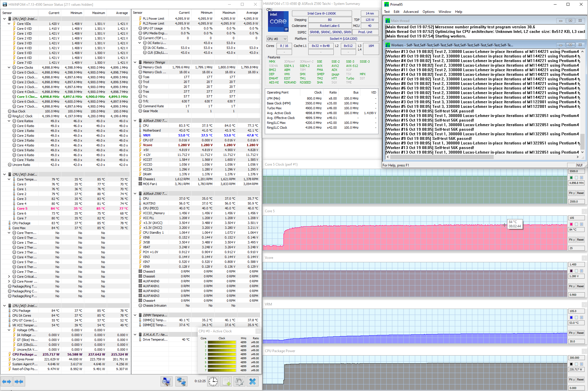Click the expand columns arrows icon in HWiNFO
Viewport: 588px width, 391px height.
pos(6,382)
